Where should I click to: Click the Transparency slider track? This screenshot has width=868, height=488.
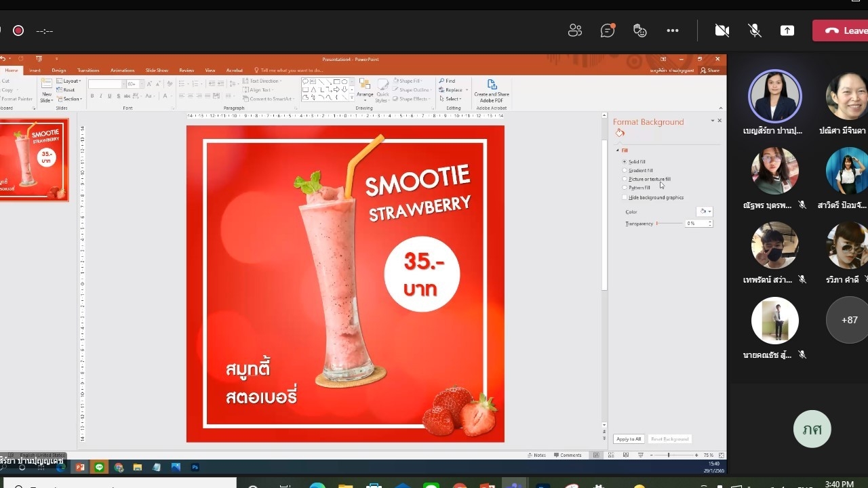click(x=669, y=224)
